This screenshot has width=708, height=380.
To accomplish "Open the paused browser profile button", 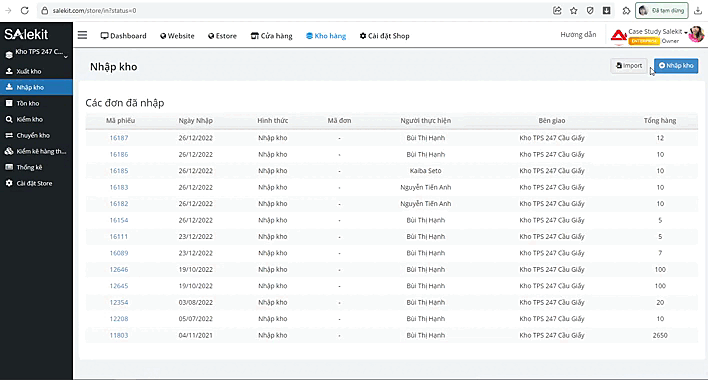I will (662, 10).
